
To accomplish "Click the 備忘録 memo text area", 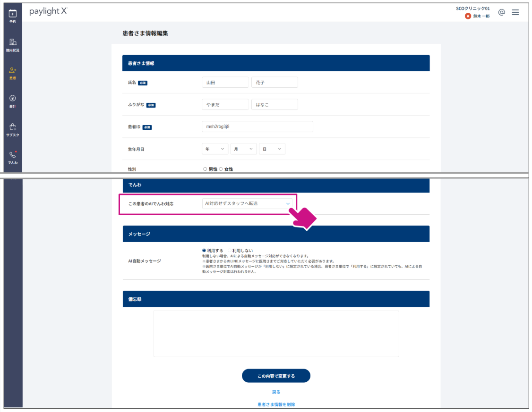I will pyautogui.click(x=276, y=334).
